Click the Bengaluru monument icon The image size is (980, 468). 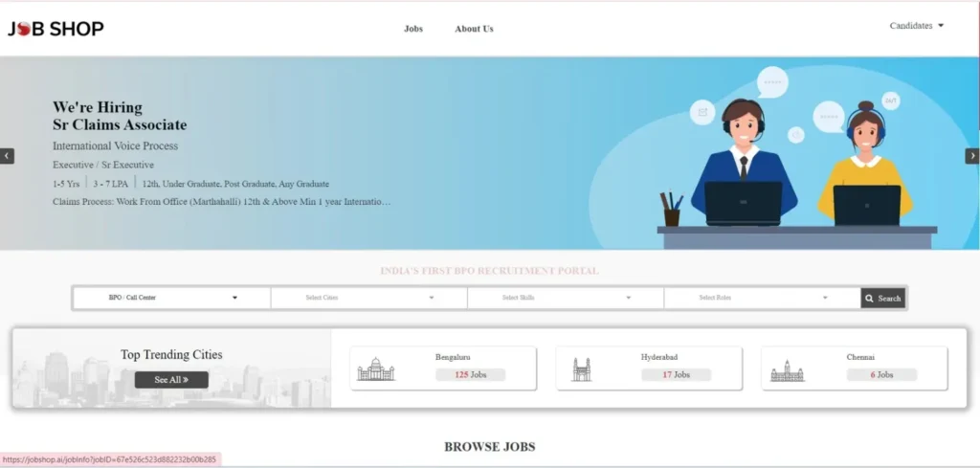click(375, 369)
